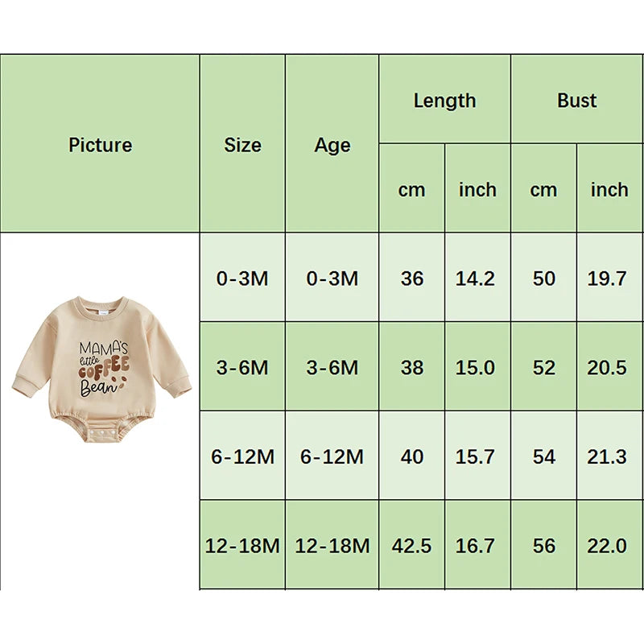644x644 pixels.
Task: Click the Length header cell
Action: [444, 101]
